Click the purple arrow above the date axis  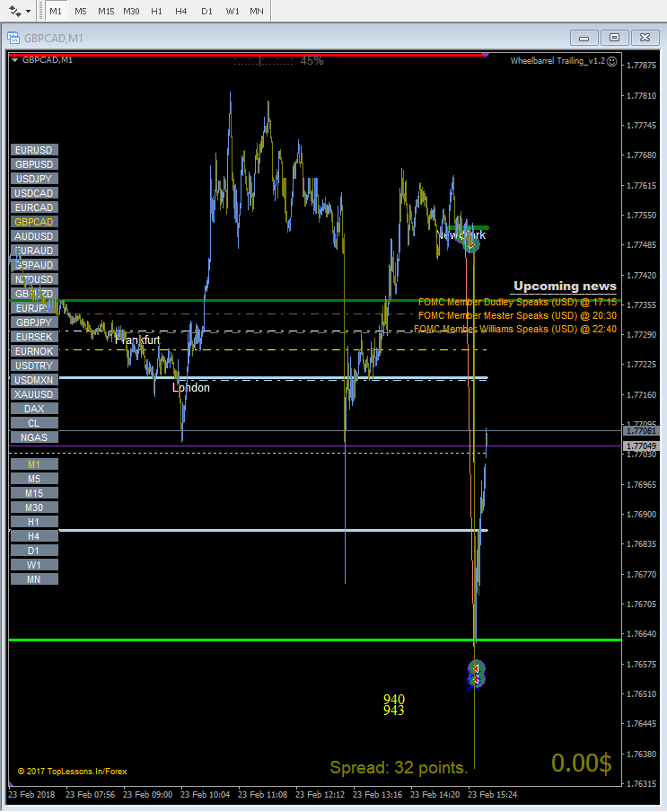tap(12, 785)
